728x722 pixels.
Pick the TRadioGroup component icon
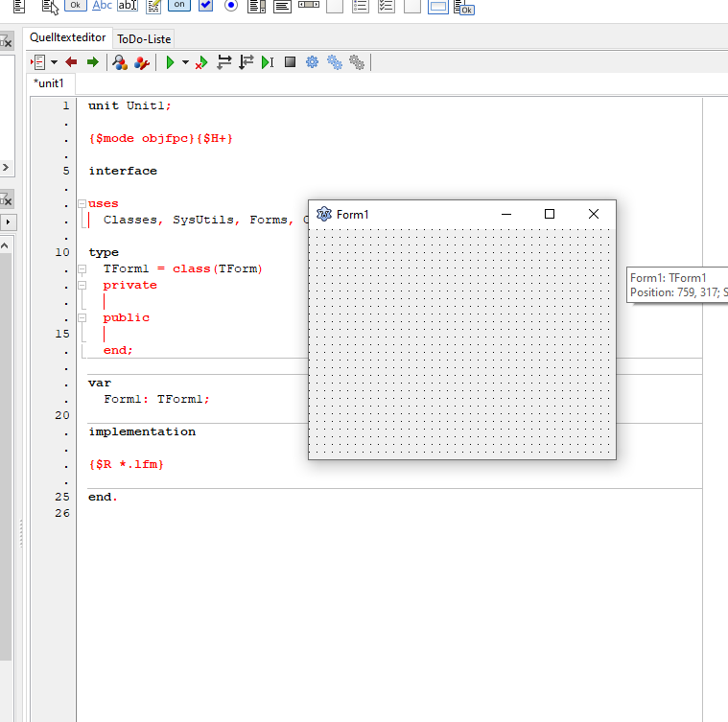(x=361, y=6)
